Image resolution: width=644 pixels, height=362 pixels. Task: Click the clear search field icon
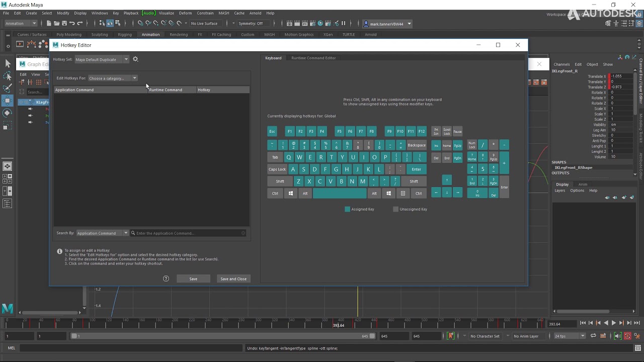(x=243, y=233)
